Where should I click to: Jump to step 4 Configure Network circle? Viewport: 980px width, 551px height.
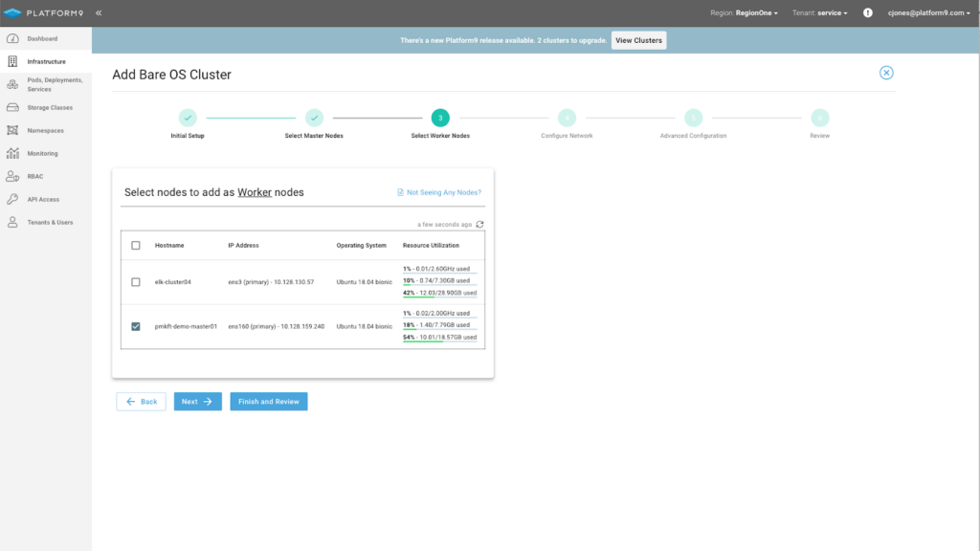[567, 118]
